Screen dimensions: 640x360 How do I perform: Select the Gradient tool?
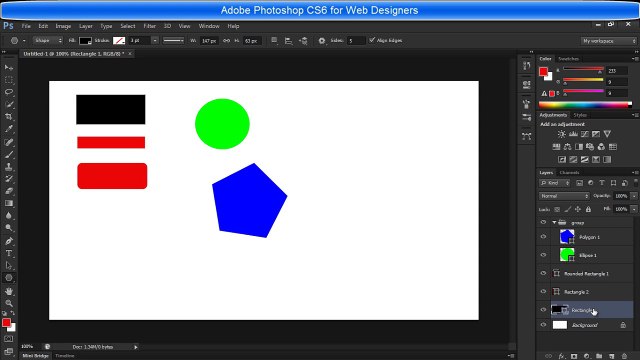[x=9, y=203]
